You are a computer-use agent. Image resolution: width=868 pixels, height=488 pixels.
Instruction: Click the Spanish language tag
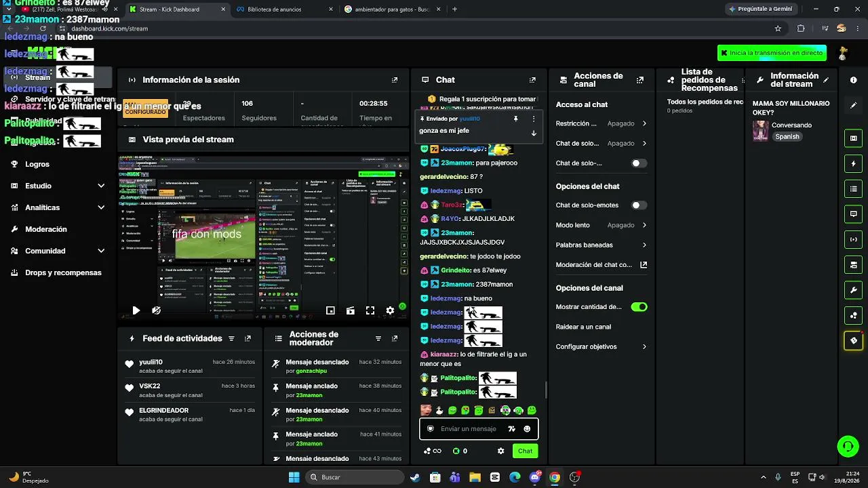pyautogui.click(x=787, y=137)
